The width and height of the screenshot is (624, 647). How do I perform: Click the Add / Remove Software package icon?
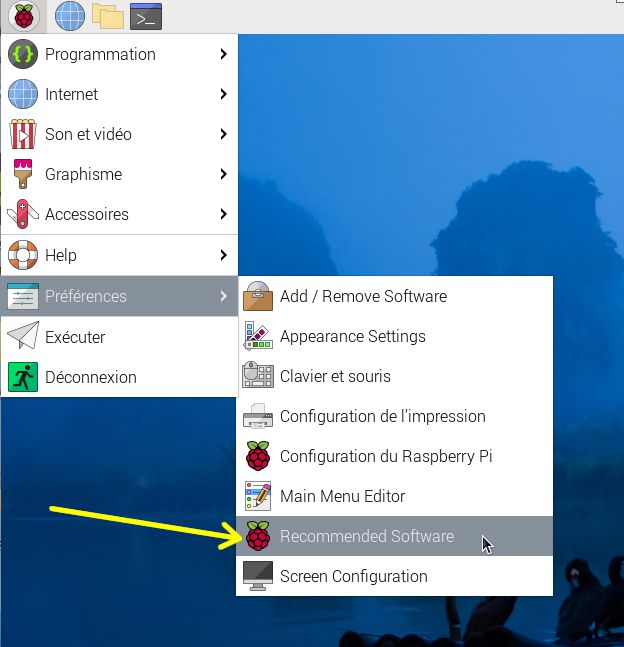(x=258, y=296)
